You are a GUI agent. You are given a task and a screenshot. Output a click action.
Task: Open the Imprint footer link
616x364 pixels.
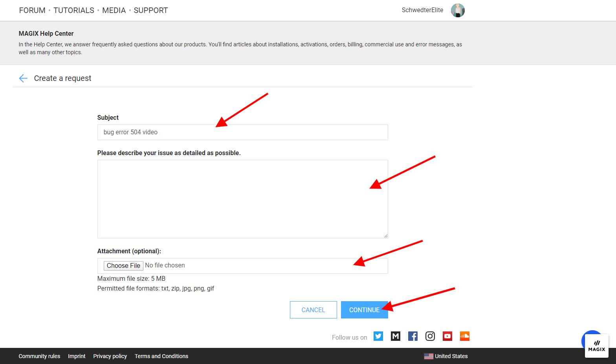point(77,356)
